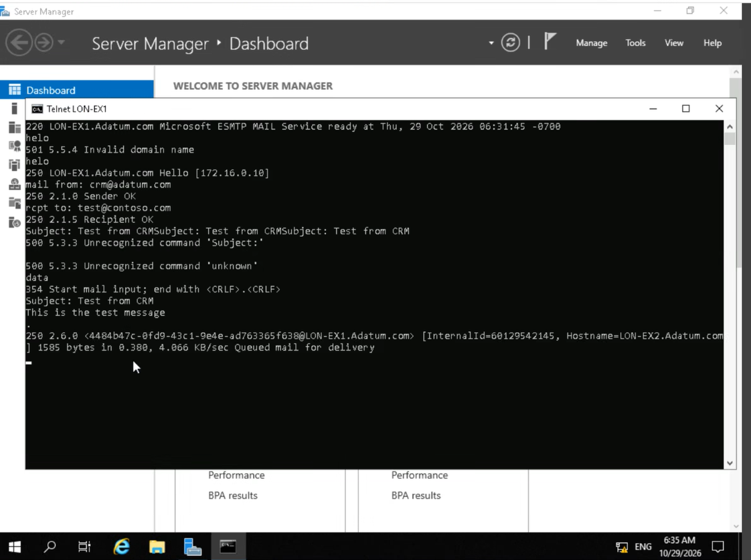This screenshot has height=560, width=751.
Task: Refresh the Server Manager dashboard
Action: 511,43
